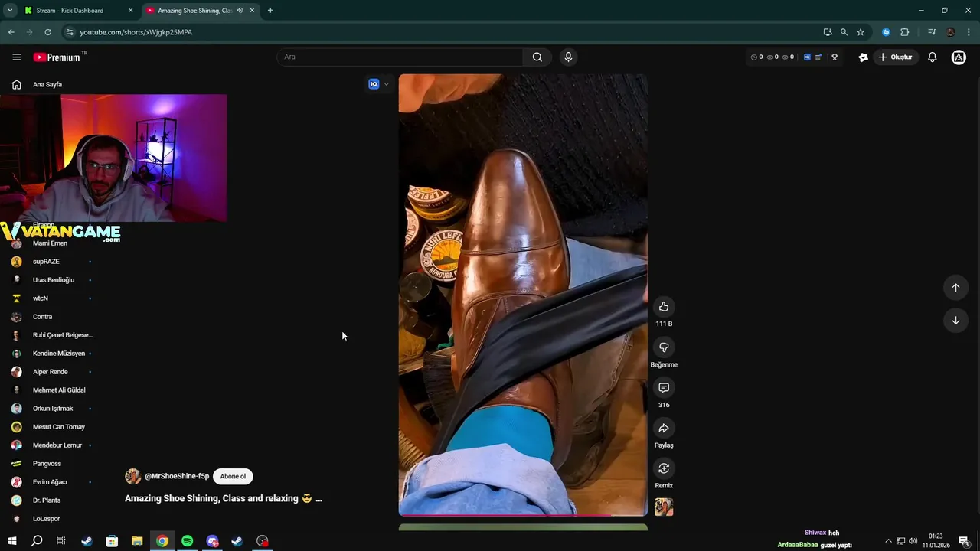Viewport: 980px width, 551px height.
Task: Click the trophy icon in extension bar
Action: click(835, 57)
